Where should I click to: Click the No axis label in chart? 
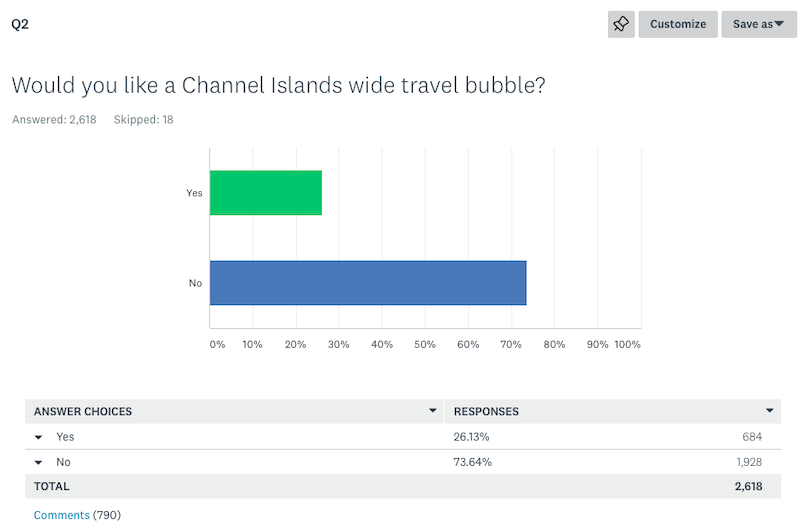coord(195,283)
